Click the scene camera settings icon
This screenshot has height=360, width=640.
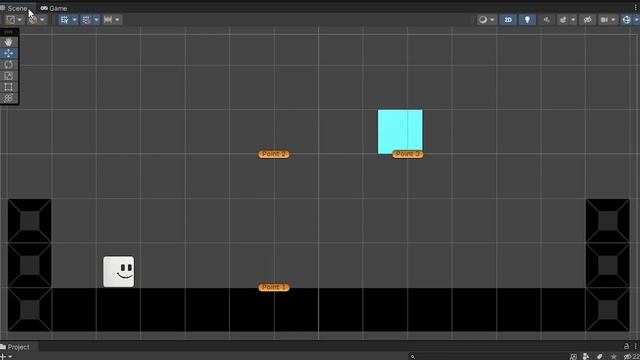pos(604,20)
